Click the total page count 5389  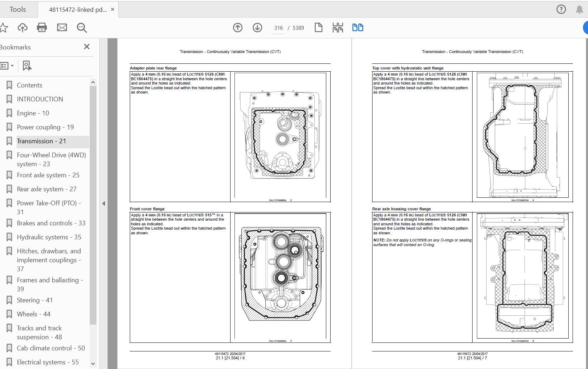pos(298,28)
